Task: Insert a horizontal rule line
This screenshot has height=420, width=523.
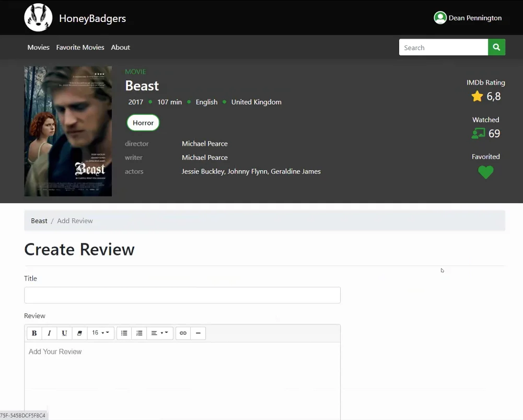Action: (x=198, y=333)
